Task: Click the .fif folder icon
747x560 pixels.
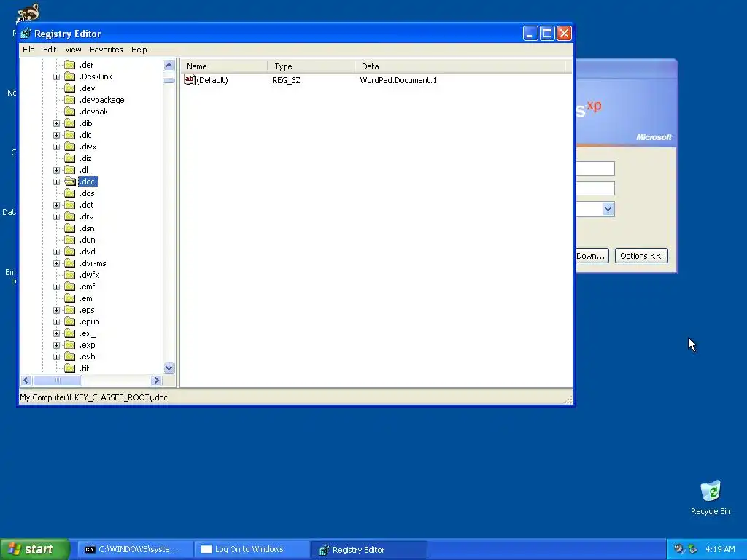Action: click(69, 368)
